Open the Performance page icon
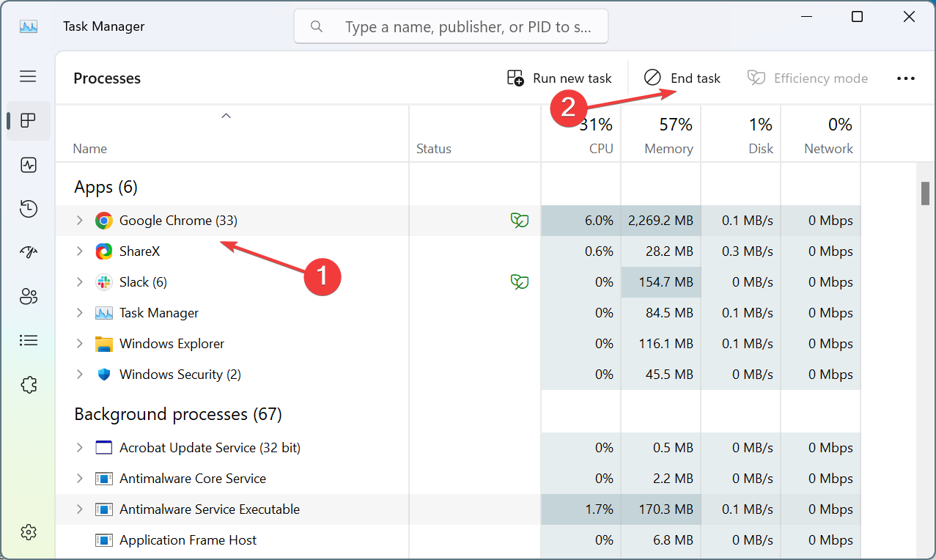Viewport: 936px width, 560px height. pyautogui.click(x=29, y=165)
